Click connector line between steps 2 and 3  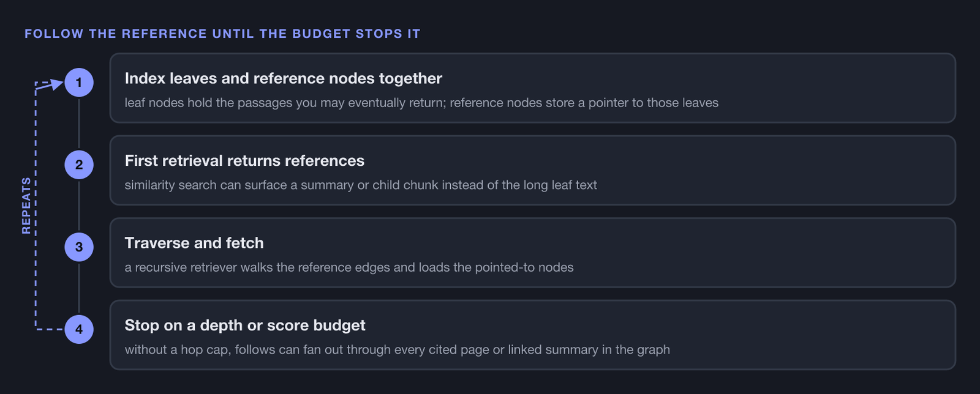pyautogui.click(x=79, y=206)
